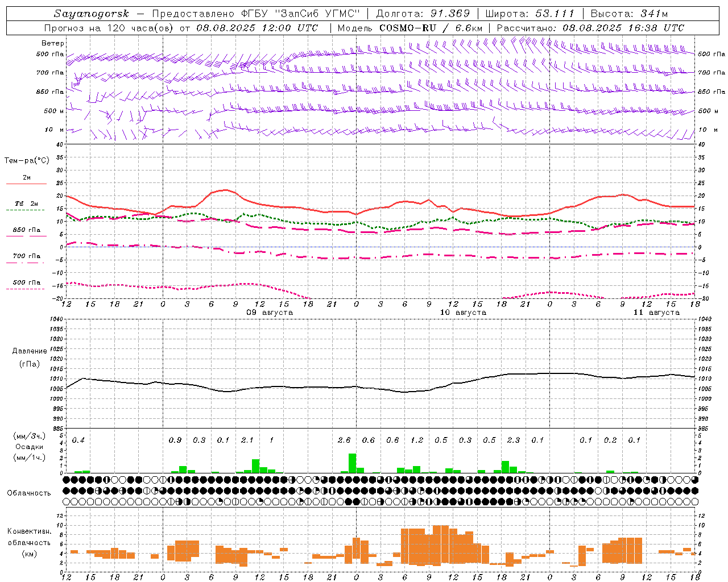Click the 10 м wind level label on left
The image size is (728, 582).
(54, 130)
